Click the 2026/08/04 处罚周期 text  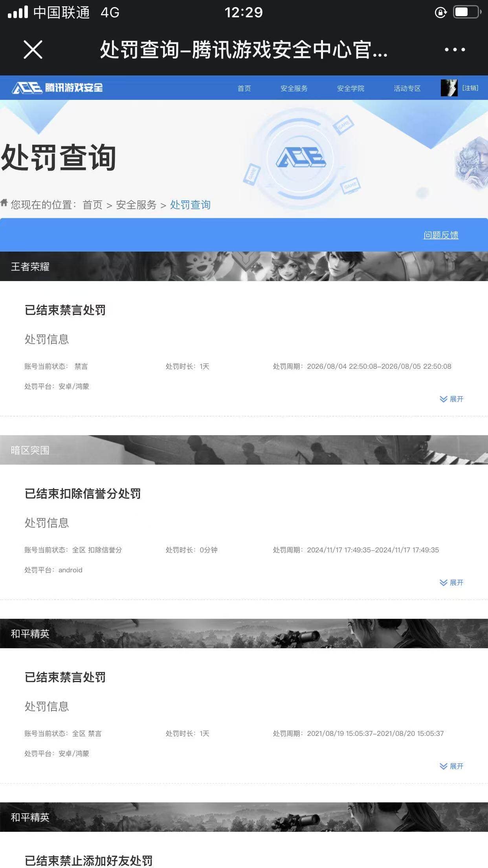tap(362, 366)
